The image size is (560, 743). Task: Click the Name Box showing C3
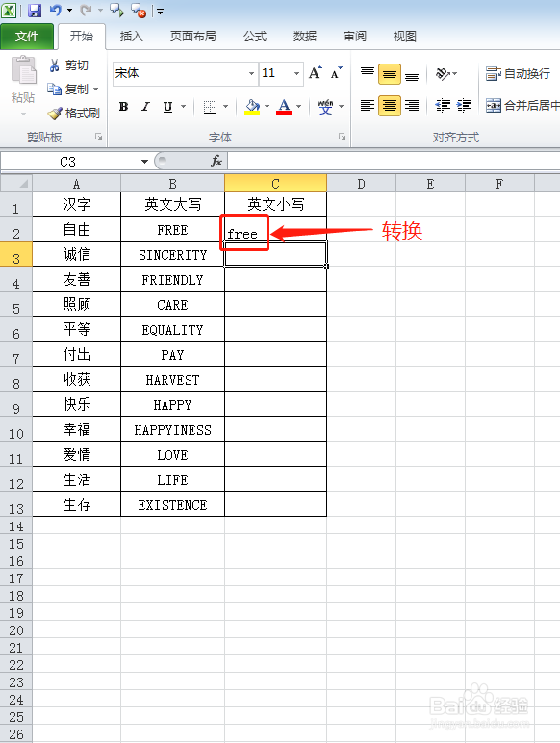pyautogui.click(x=68, y=162)
